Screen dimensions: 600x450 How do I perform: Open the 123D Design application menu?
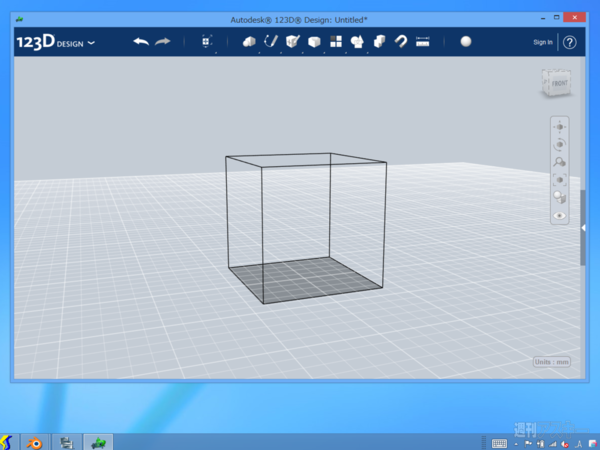coord(55,42)
